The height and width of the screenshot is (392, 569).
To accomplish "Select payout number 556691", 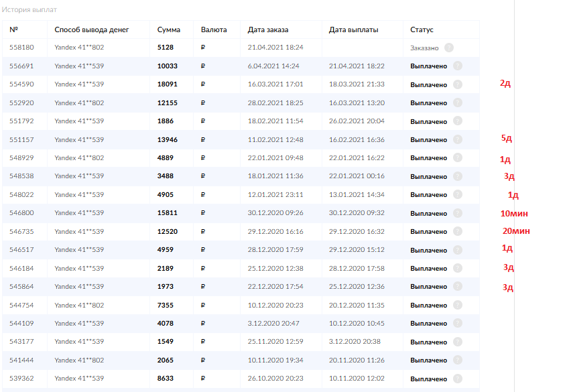I will coord(21,66).
